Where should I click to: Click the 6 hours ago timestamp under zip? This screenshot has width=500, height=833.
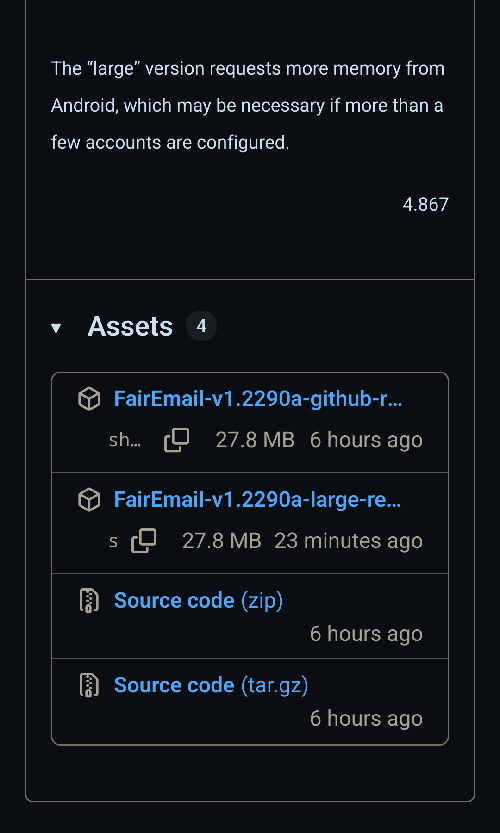coord(366,634)
